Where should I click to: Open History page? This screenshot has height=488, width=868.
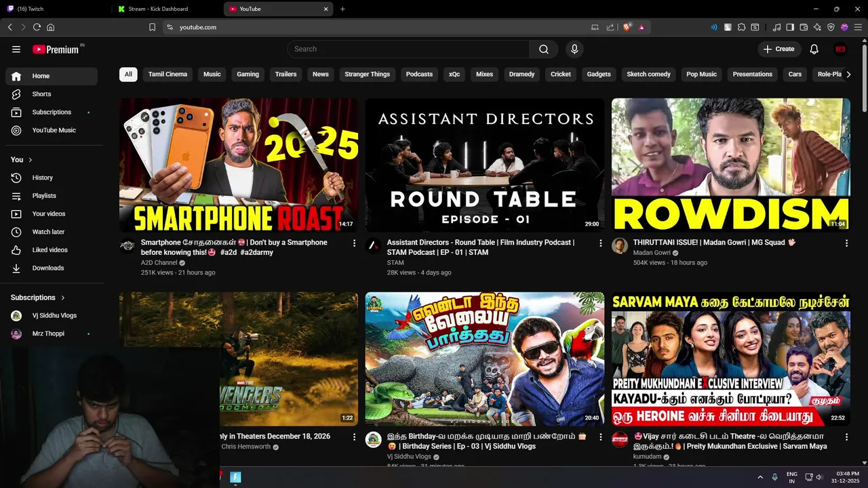coord(52,178)
